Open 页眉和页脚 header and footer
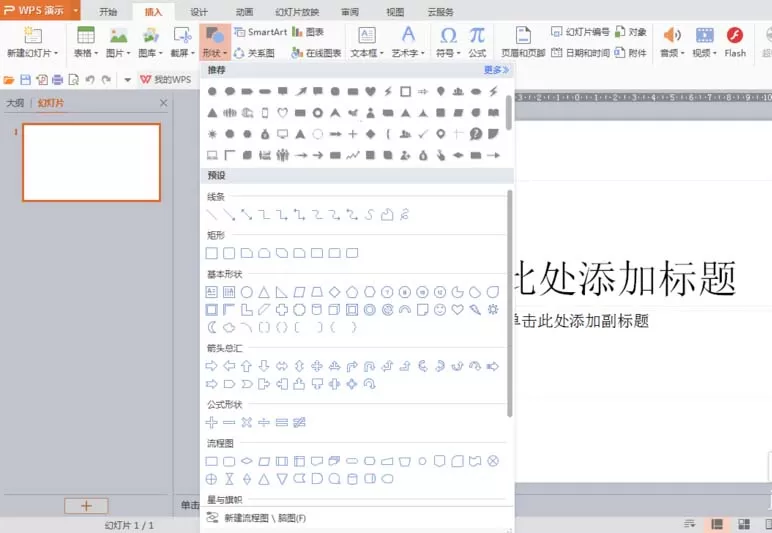Viewport: 772px width, 533px height. click(523, 42)
